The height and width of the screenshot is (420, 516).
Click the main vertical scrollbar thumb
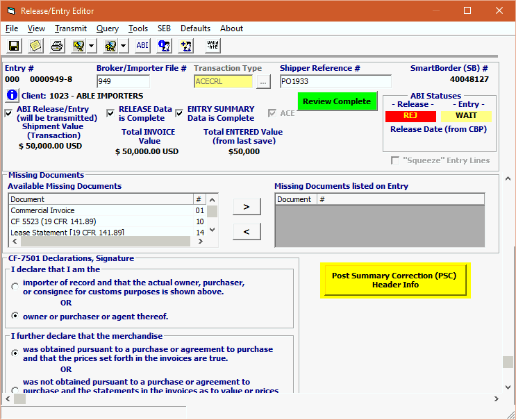pos(508,362)
